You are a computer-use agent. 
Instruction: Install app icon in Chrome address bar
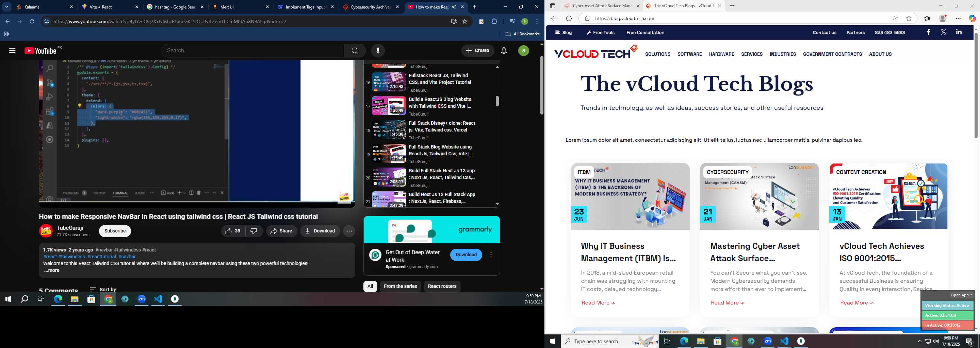tap(453, 22)
